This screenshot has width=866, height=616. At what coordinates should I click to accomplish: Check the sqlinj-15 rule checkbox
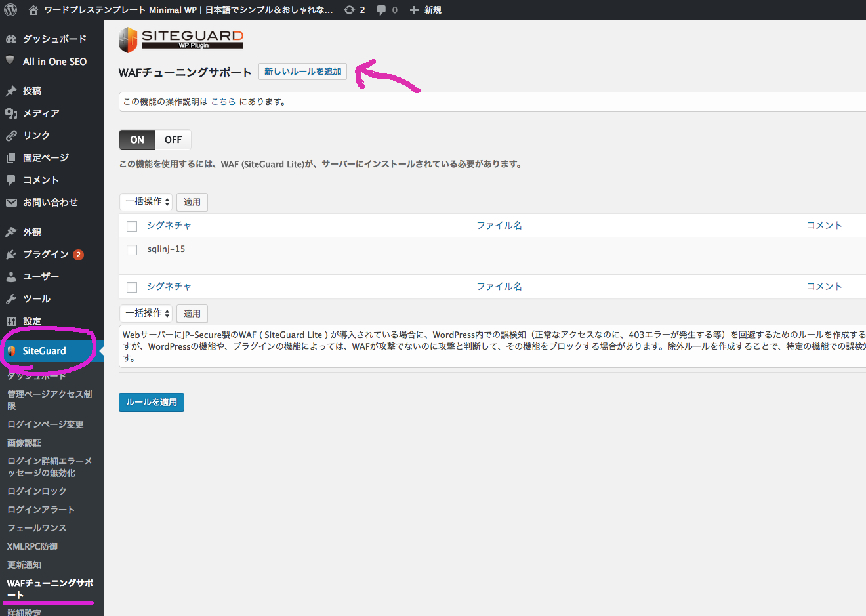click(x=131, y=249)
